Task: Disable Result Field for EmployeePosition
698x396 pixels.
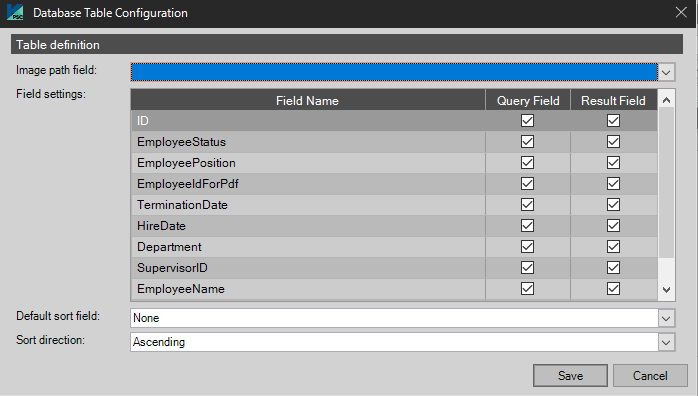Action: [613, 162]
